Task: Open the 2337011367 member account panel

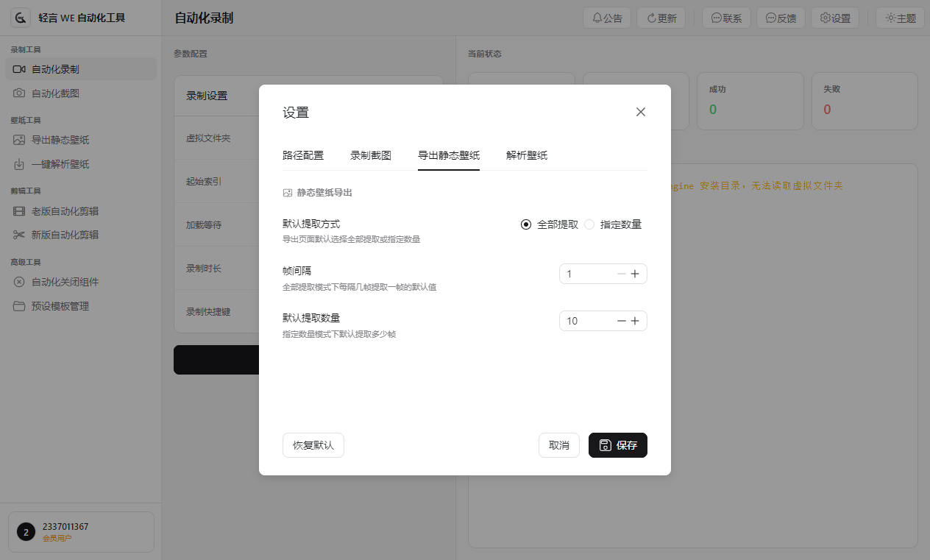Action: coord(81,531)
